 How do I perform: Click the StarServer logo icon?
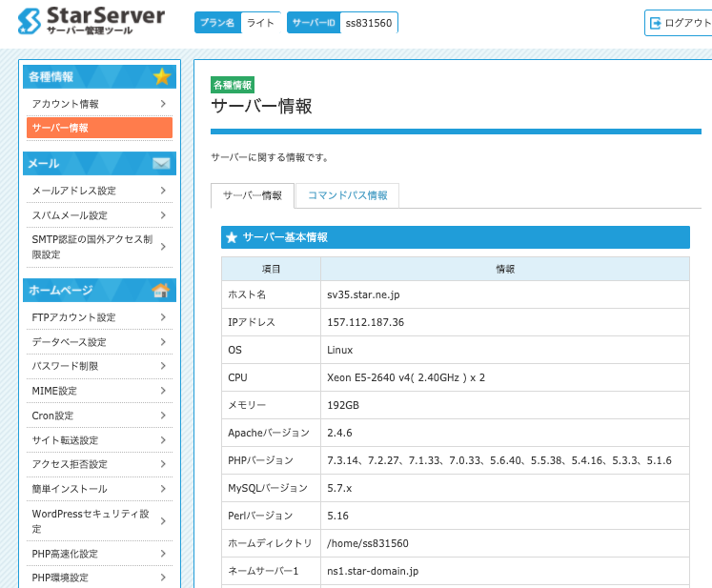coord(29,21)
